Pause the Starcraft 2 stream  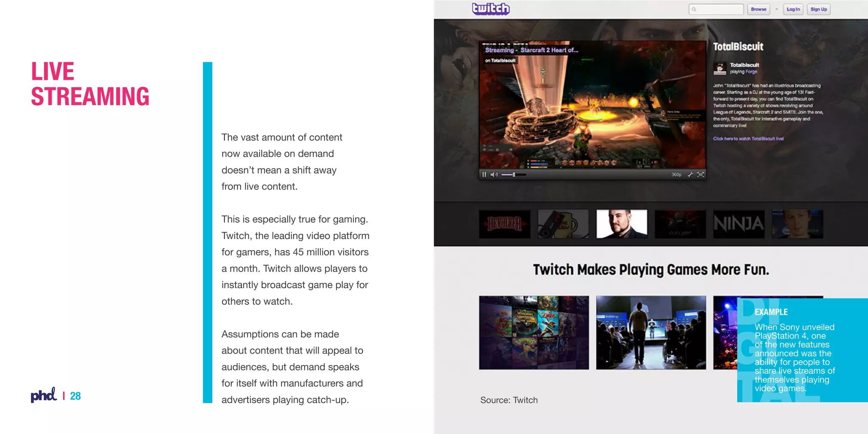pos(484,175)
